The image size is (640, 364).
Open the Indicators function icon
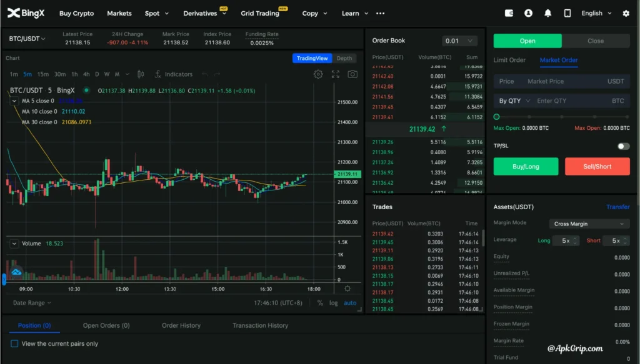point(157,74)
